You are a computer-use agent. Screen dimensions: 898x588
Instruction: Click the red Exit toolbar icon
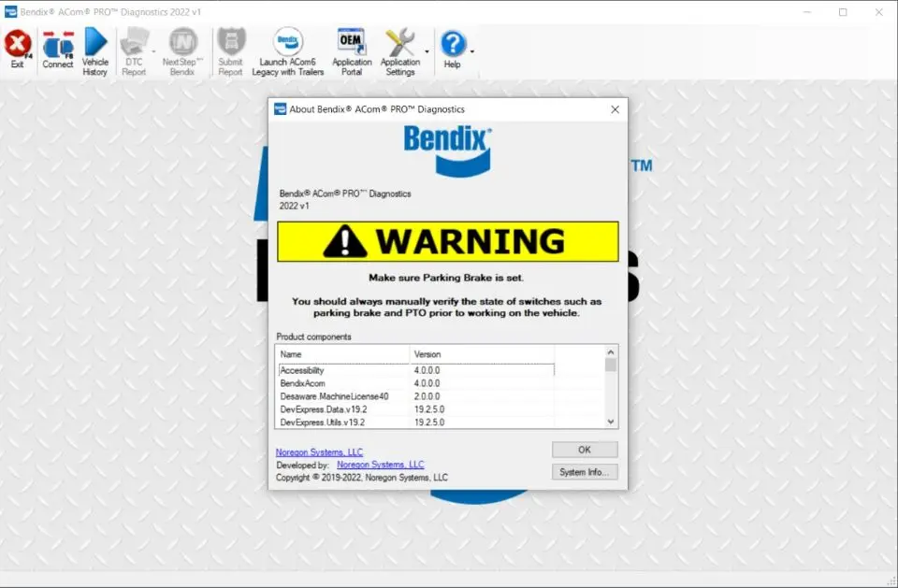coord(18,45)
